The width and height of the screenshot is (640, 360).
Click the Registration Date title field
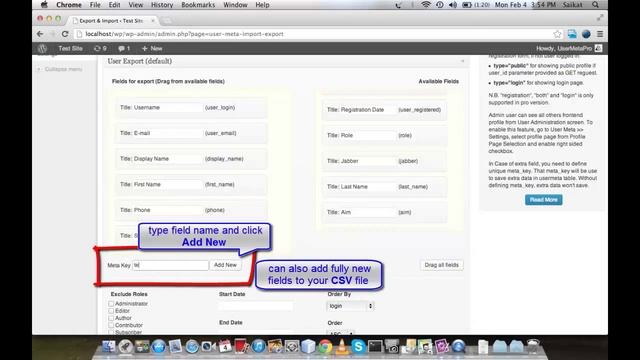point(367,110)
